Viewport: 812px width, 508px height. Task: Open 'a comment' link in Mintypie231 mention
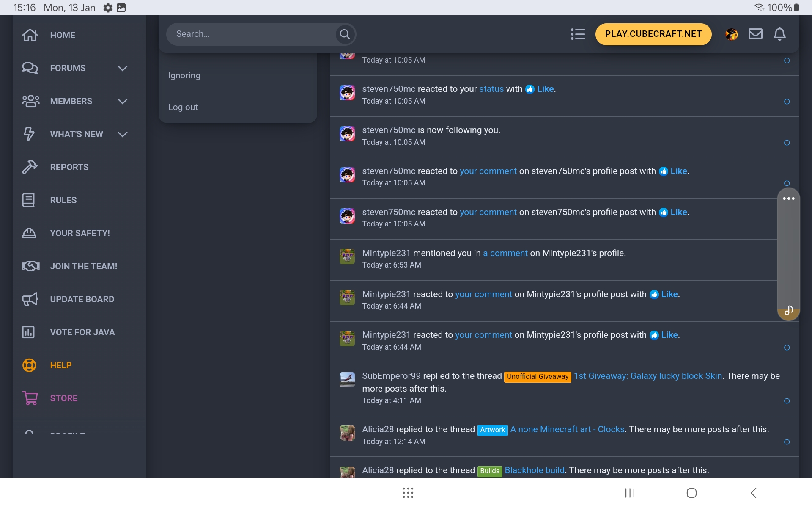(x=505, y=254)
